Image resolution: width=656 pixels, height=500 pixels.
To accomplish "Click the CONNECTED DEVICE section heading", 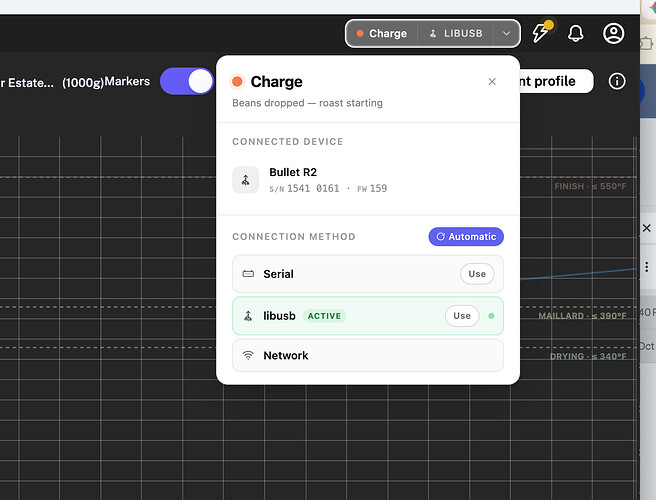I will pyautogui.click(x=288, y=142).
